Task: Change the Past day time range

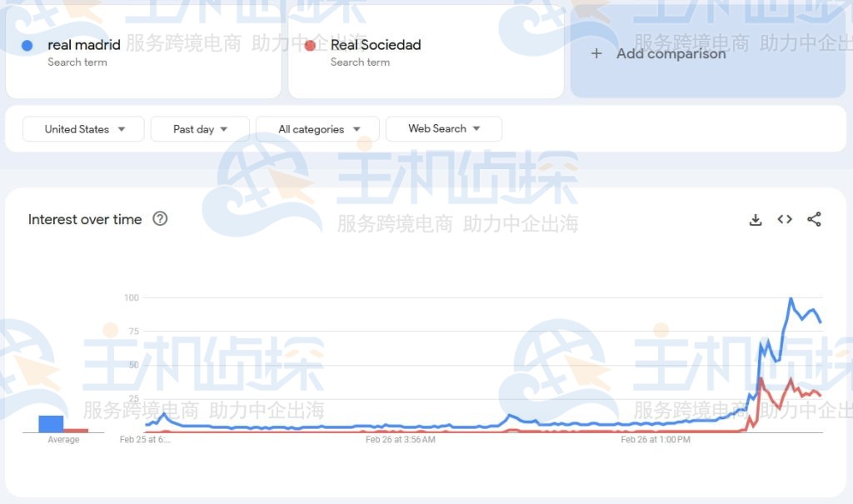Action: click(x=199, y=129)
